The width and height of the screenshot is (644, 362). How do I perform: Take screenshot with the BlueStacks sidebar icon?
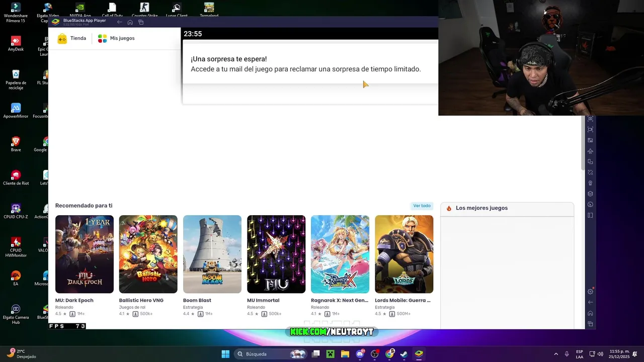pyautogui.click(x=590, y=119)
